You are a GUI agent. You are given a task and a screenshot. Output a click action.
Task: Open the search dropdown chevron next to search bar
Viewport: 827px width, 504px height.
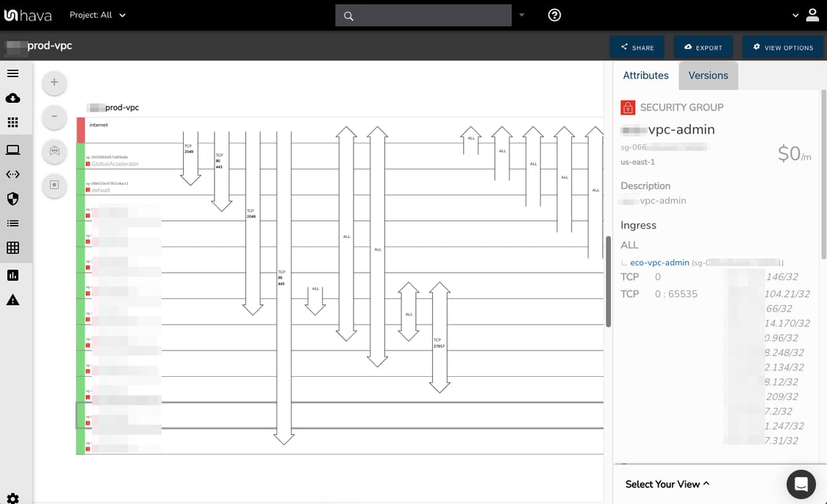pos(522,15)
